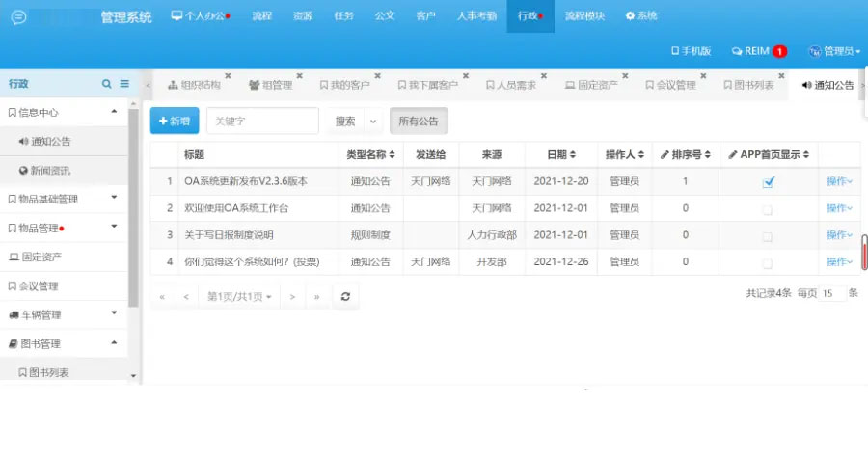Click the per-page count field showing 15

click(832, 293)
